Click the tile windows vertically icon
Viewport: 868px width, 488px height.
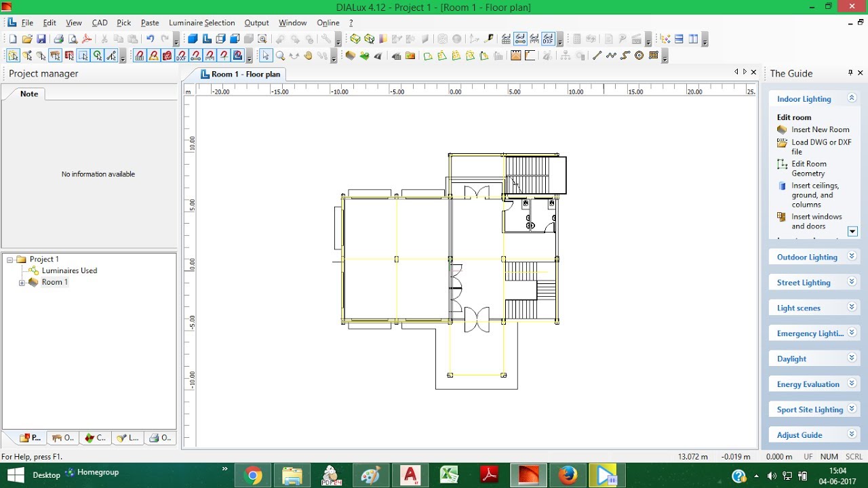pos(693,39)
